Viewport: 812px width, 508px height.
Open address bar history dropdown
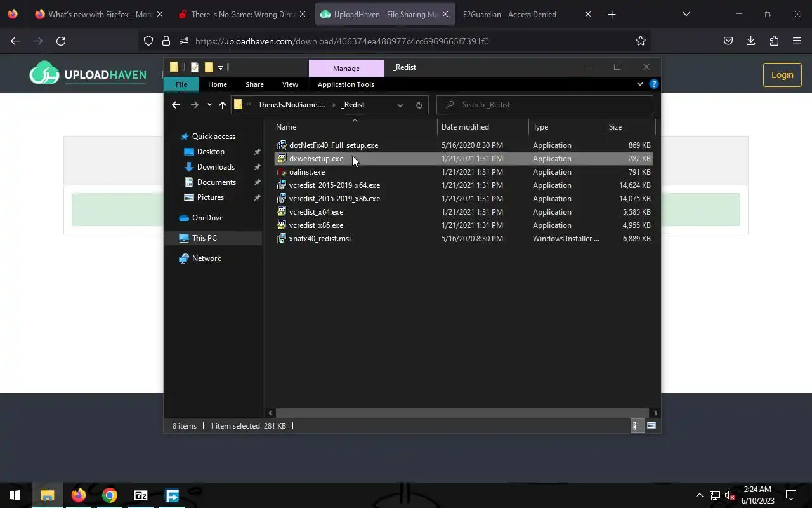tap(400, 105)
